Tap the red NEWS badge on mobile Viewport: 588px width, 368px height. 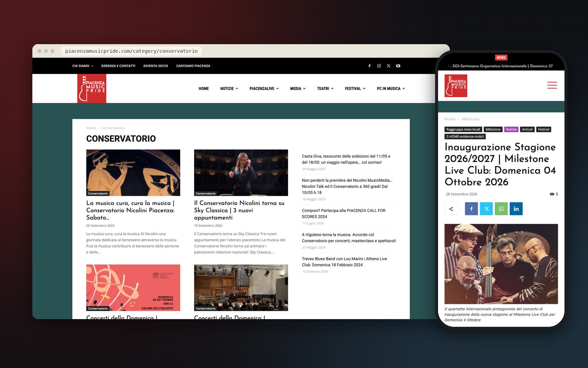tap(501, 57)
